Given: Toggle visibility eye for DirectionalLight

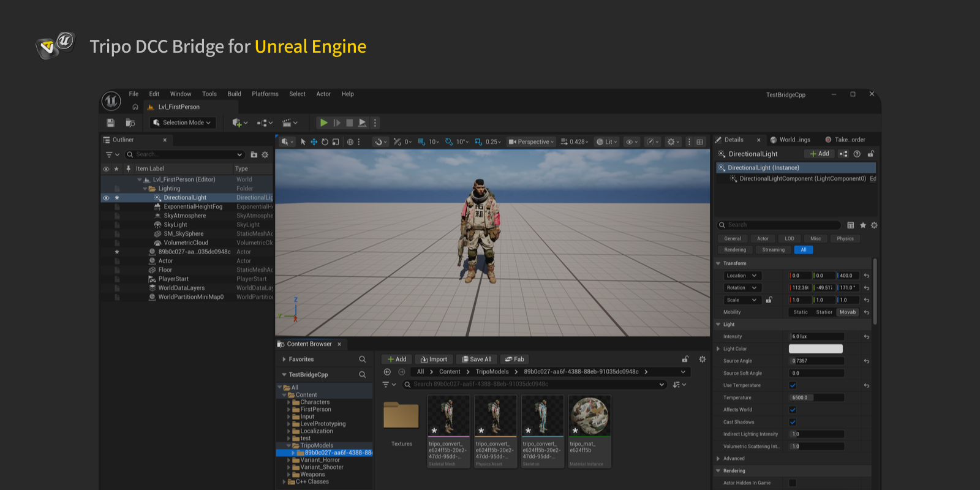Looking at the screenshot, I should click(x=106, y=198).
